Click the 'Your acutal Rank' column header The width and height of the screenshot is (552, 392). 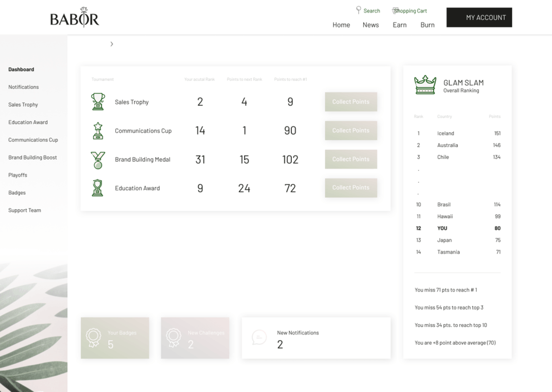199,79
